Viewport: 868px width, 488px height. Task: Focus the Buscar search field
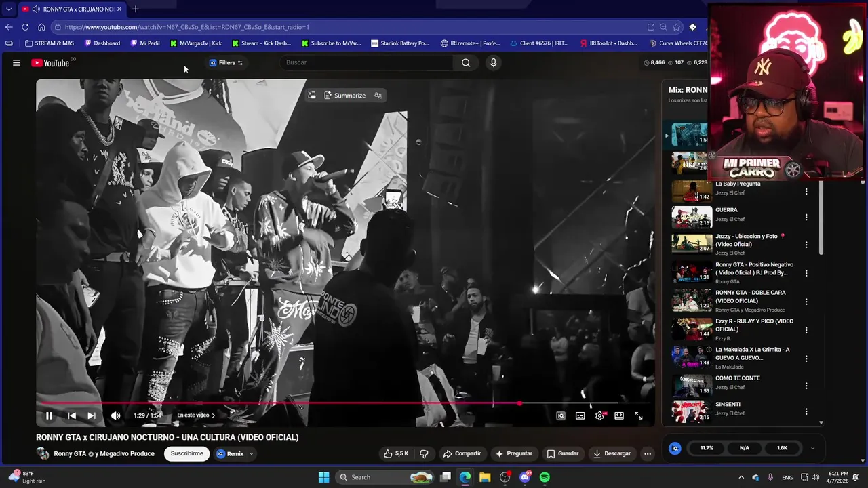point(366,62)
